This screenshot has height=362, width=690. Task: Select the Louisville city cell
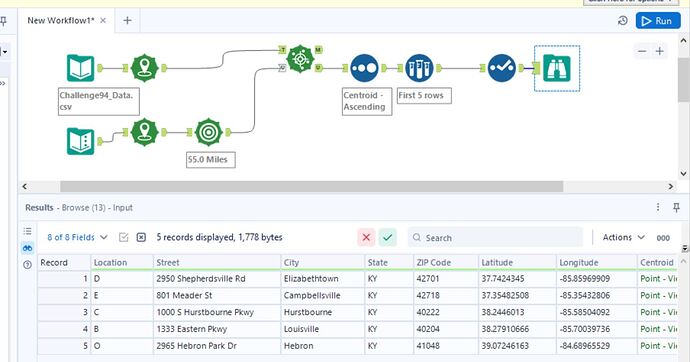pos(323,329)
